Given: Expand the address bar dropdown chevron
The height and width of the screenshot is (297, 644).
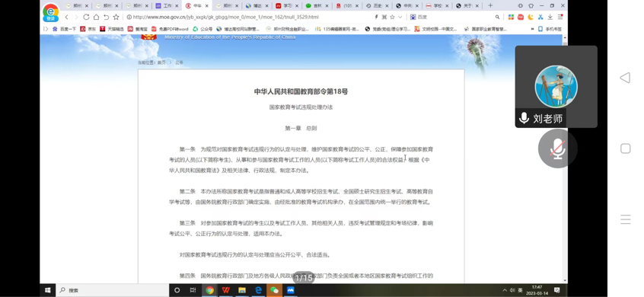Looking at the screenshot, I should 400,18.
